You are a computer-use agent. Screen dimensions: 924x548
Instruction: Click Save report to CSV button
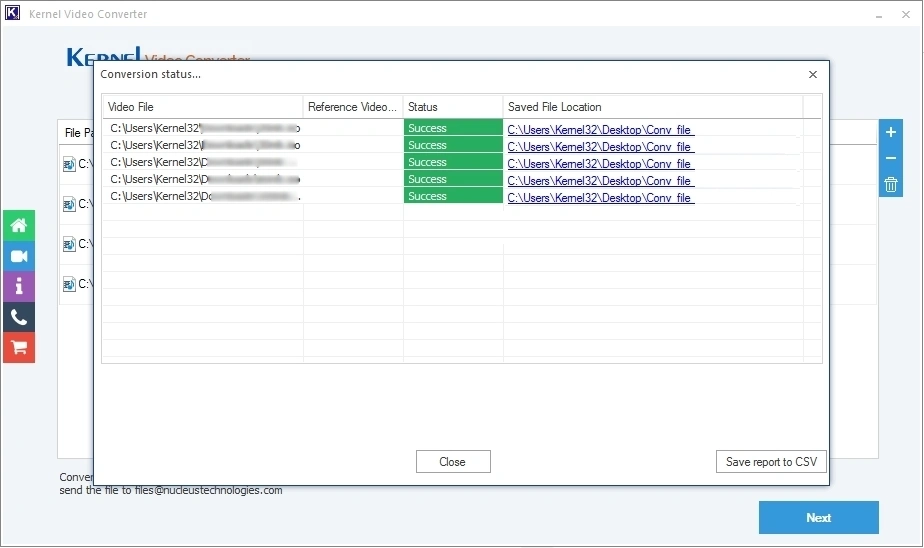[x=771, y=462]
